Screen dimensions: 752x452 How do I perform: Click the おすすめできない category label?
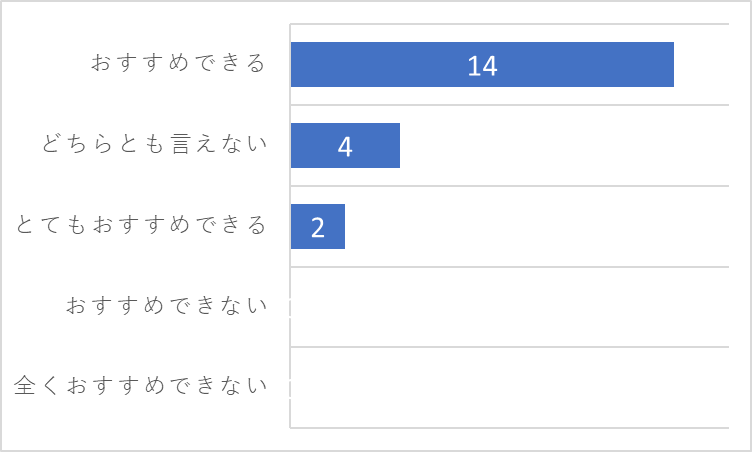click(166, 305)
